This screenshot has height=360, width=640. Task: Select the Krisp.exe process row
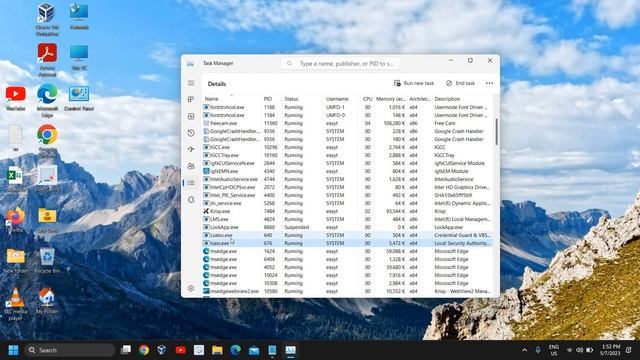[347, 211]
